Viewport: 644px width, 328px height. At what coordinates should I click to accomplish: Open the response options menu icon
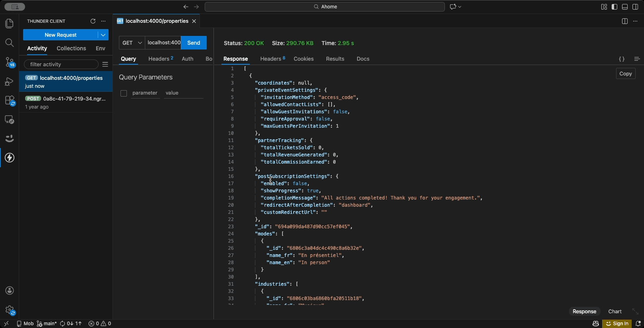pos(637,59)
